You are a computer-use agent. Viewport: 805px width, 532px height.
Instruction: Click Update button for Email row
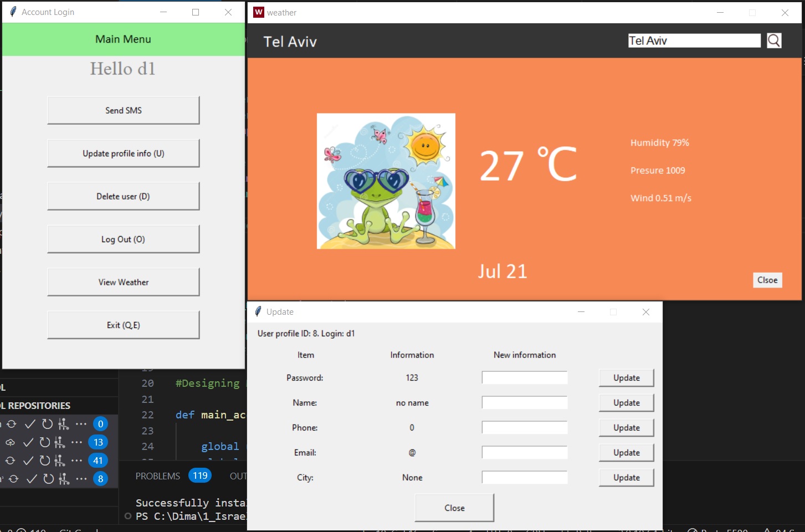pos(627,453)
